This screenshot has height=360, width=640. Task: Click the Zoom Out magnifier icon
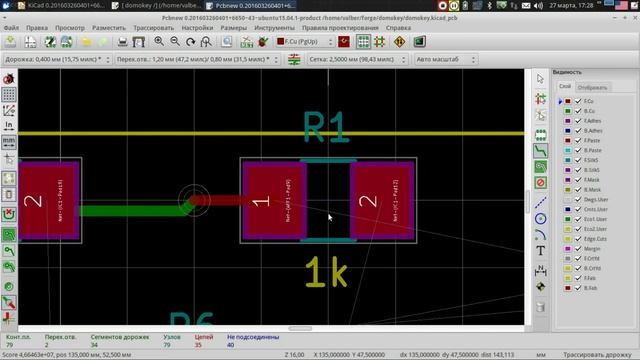175,41
